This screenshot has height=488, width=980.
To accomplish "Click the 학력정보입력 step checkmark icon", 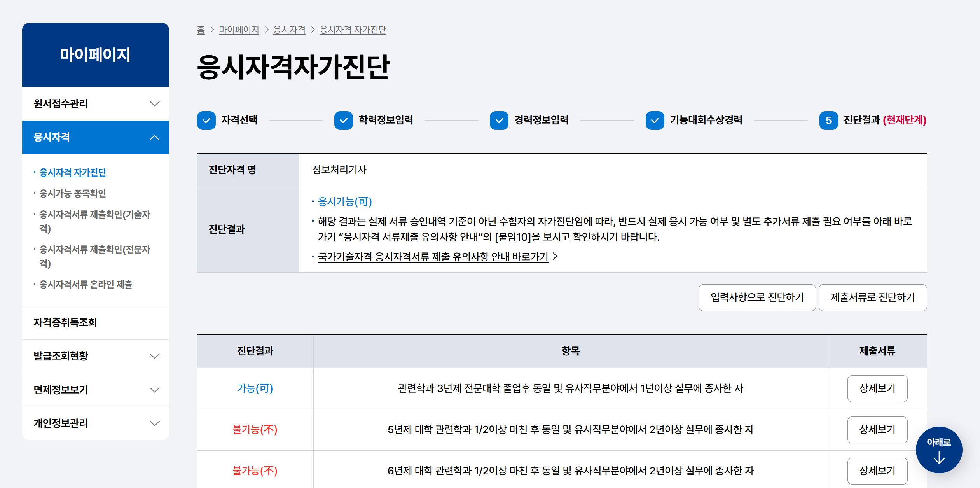I will pyautogui.click(x=343, y=121).
